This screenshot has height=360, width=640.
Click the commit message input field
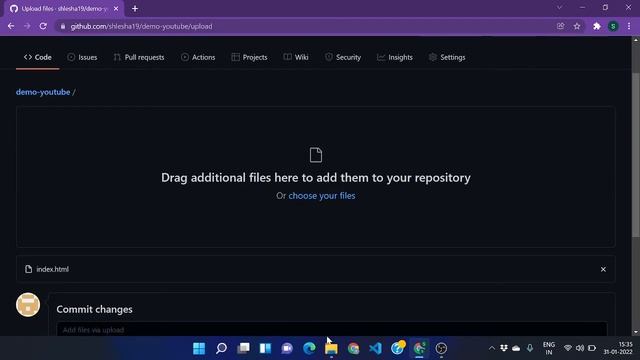pyautogui.click(x=331, y=329)
